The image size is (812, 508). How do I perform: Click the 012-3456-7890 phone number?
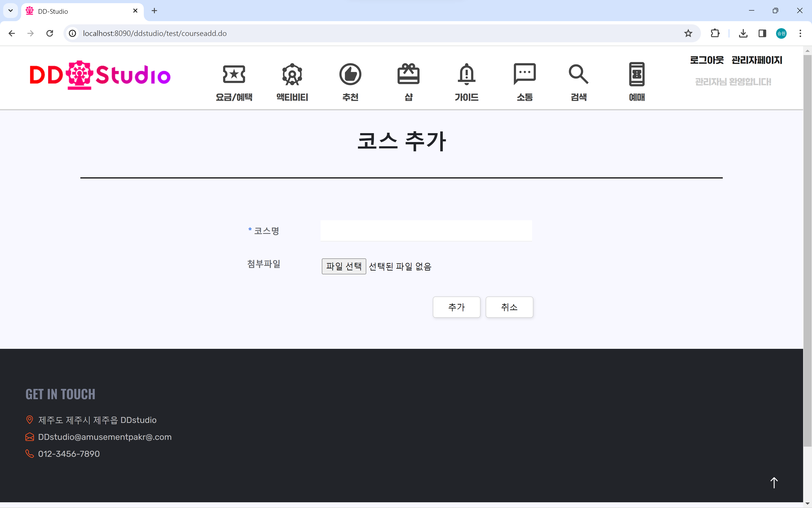pos(69,454)
